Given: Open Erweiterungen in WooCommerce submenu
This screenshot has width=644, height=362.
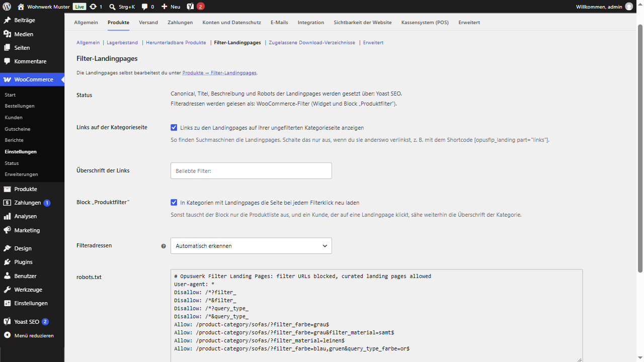Looking at the screenshot, I should pos(21,174).
